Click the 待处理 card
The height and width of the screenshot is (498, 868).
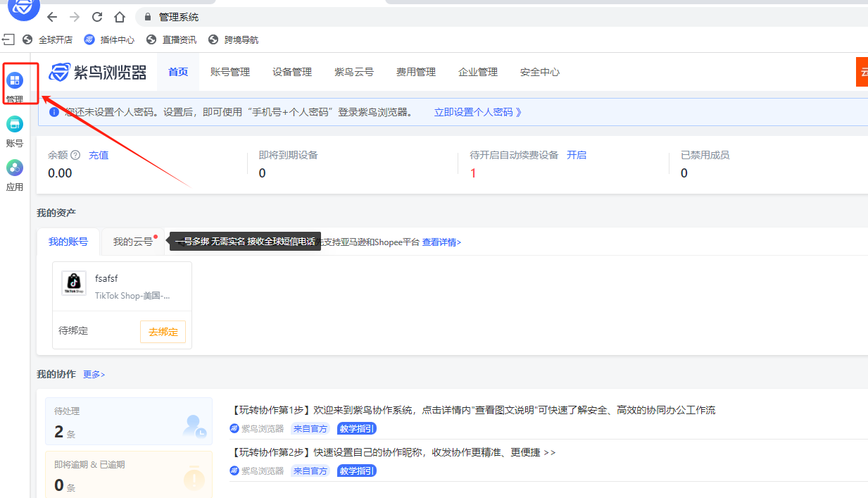pyautogui.click(x=129, y=421)
